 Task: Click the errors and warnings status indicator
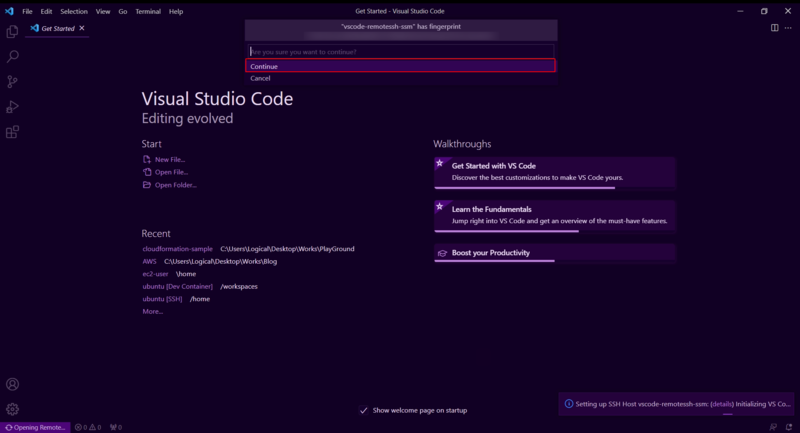point(88,427)
